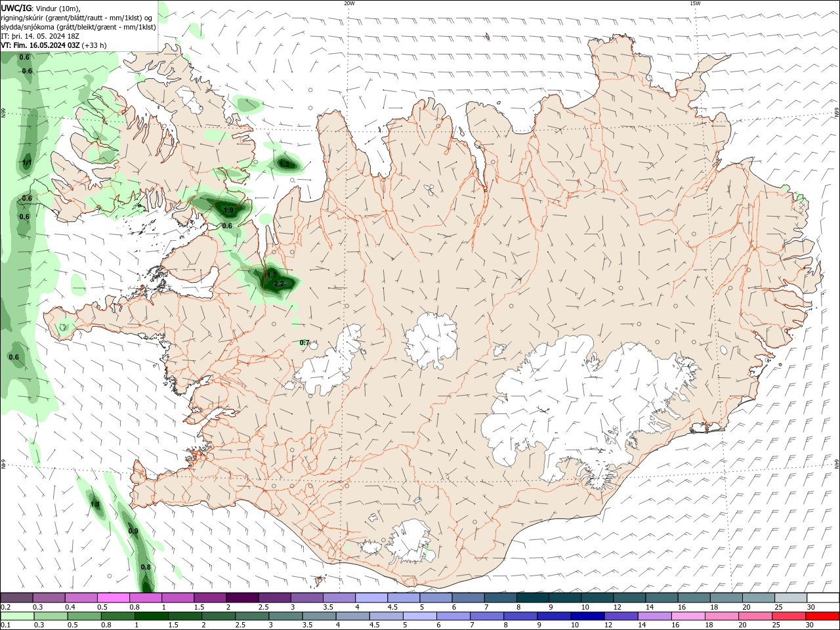Click the 20W longitude label
Image resolution: width=840 pixels, height=630 pixels.
(x=349, y=3)
